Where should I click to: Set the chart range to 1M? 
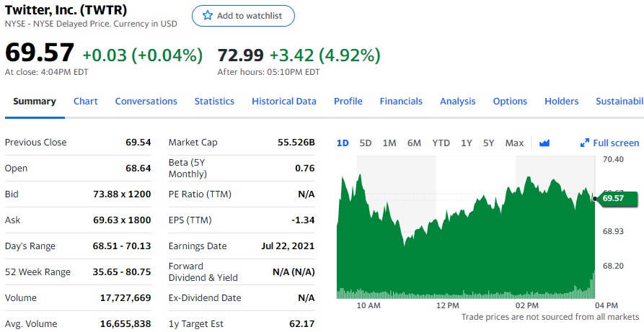pos(389,143)
